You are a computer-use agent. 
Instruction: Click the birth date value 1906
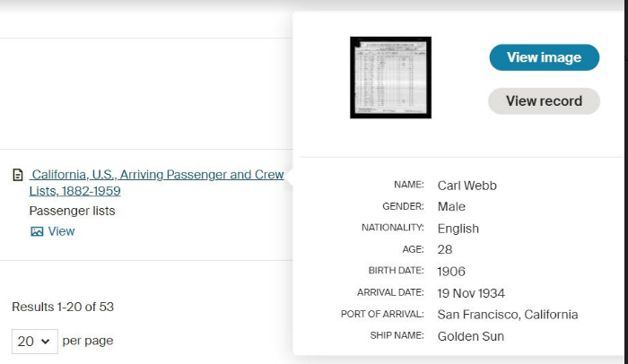[451, 272]
